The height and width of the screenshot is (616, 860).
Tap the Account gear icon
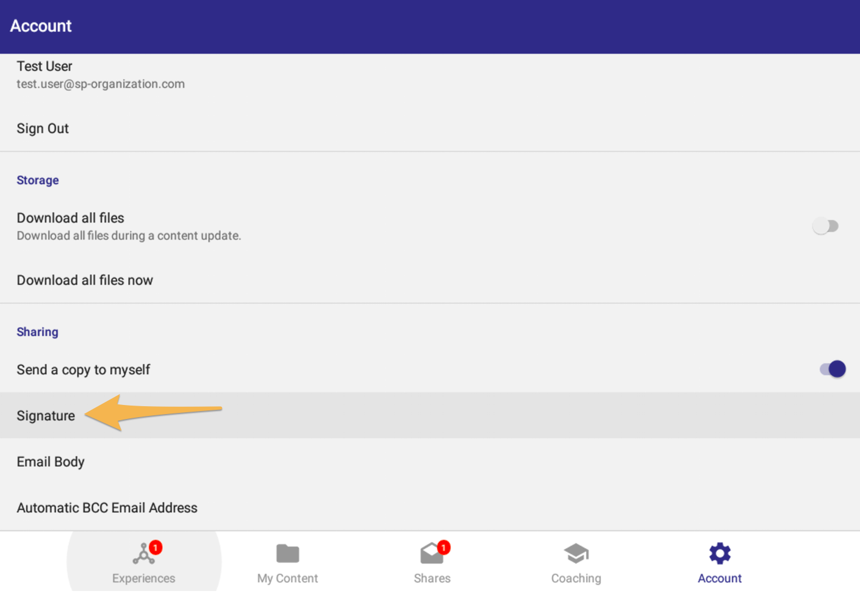coord(720,554)
